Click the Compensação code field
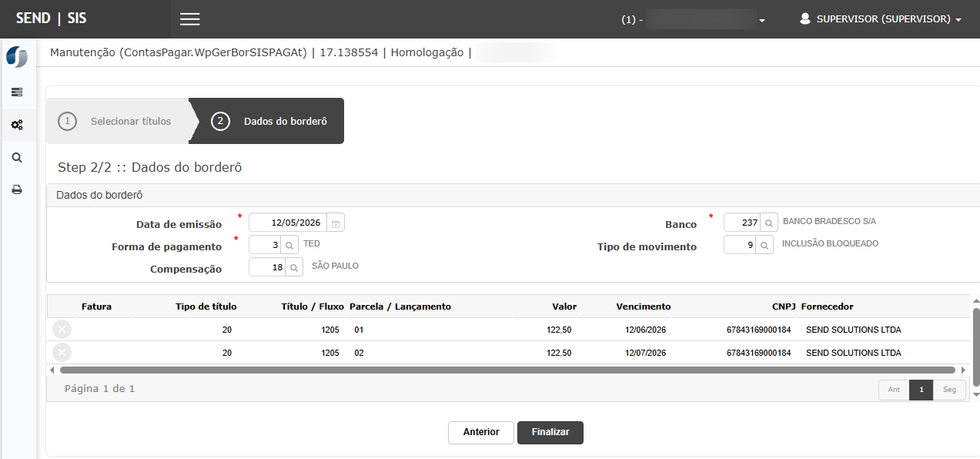980x459 pixels. coord(267,267)
